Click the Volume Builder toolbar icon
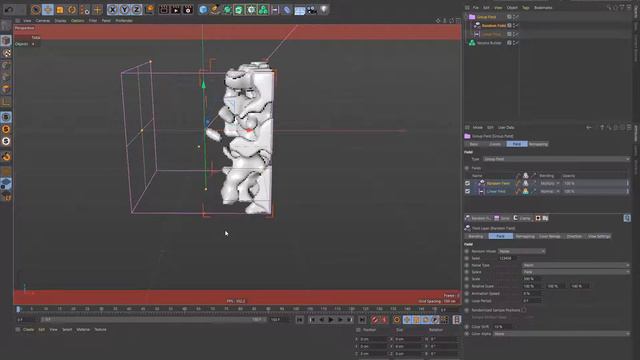 [x=263, y=9]
